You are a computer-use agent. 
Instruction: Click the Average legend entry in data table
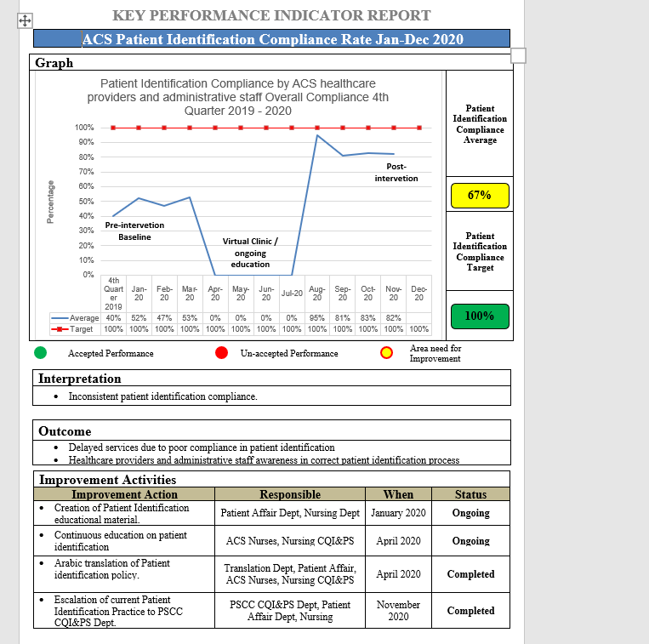75,318
